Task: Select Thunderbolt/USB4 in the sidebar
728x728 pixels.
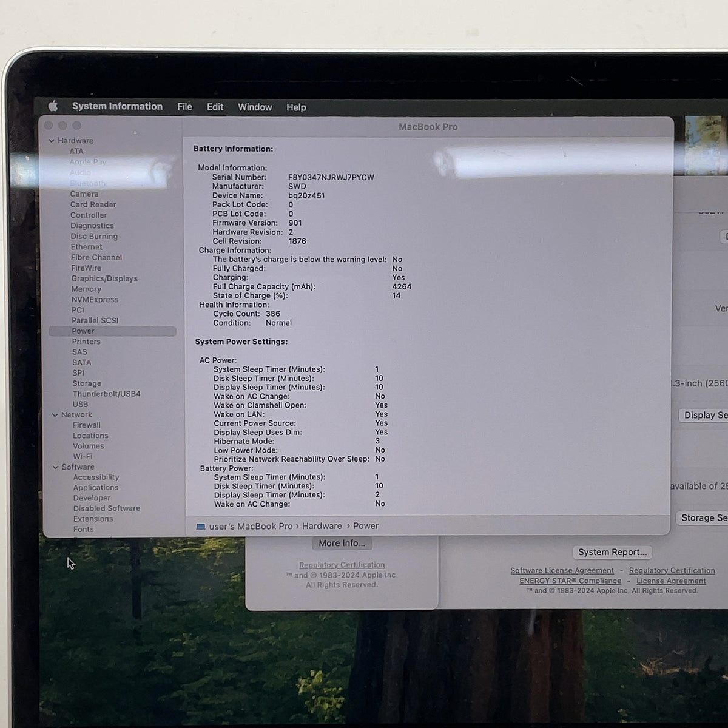Action: point(106,394)
